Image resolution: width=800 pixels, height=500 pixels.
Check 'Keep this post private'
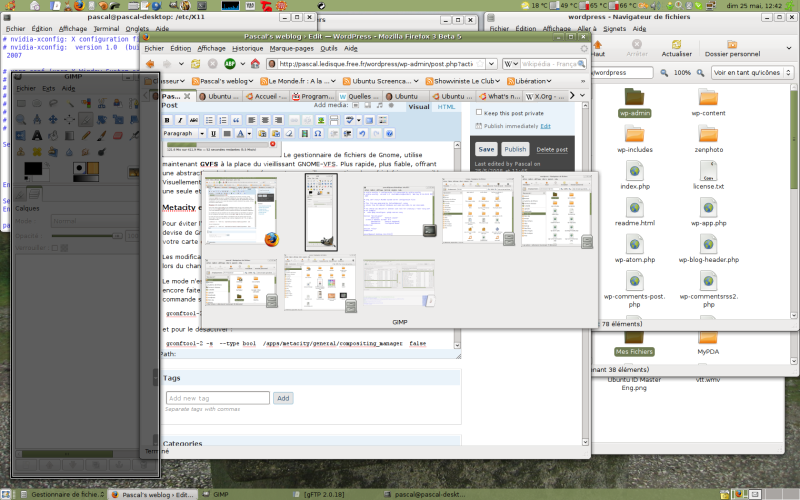tap(479, 112)
